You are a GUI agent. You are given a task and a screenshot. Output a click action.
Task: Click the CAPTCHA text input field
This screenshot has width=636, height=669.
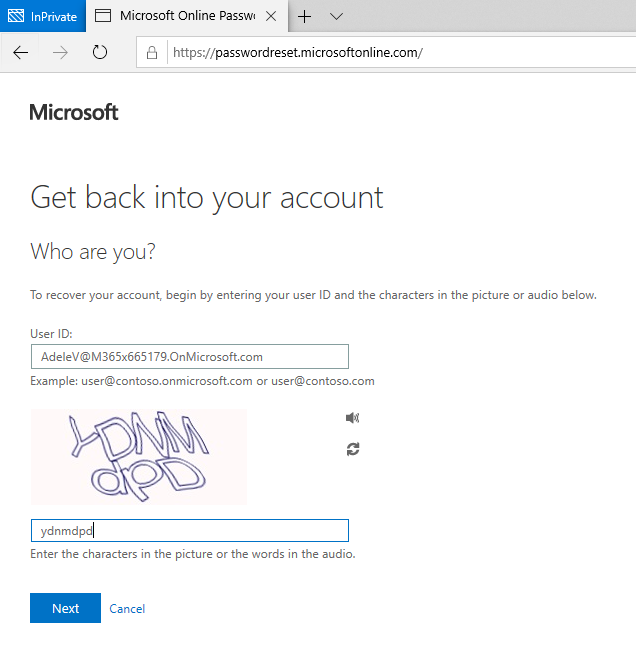click(x=190, y=531)
